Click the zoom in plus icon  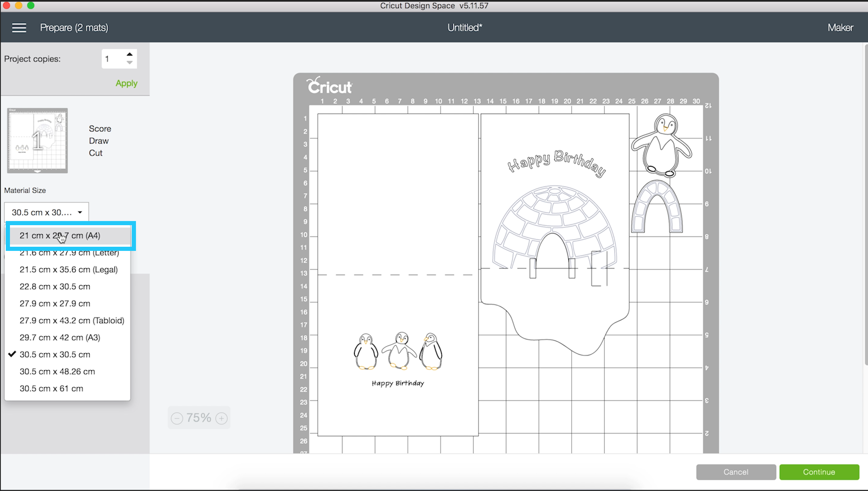pyautogui.click(x=222, y=418)
